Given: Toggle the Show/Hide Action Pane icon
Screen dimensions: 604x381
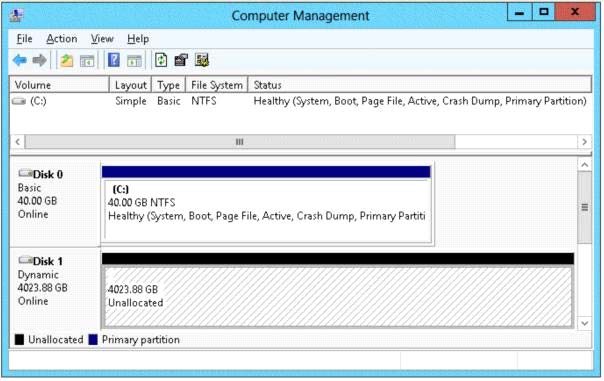Looking at the screenshot, I should pos(134,61).
